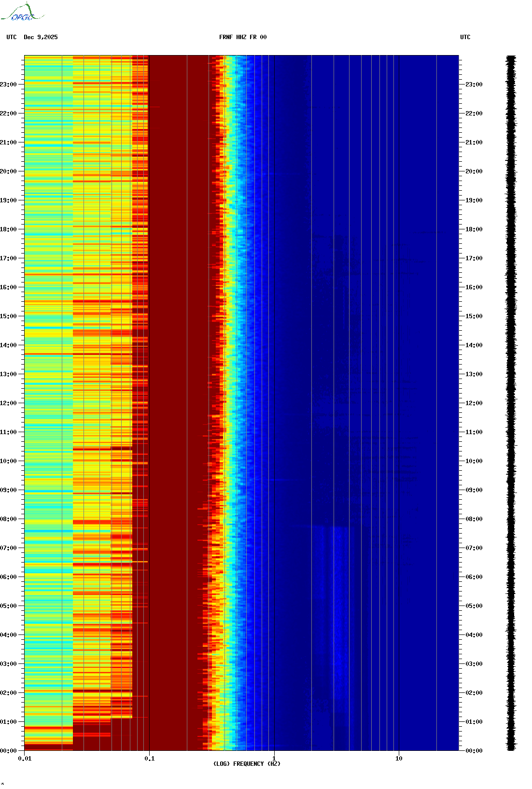Click the OFGC logo
532x789 pixels.
pos(22,12)
